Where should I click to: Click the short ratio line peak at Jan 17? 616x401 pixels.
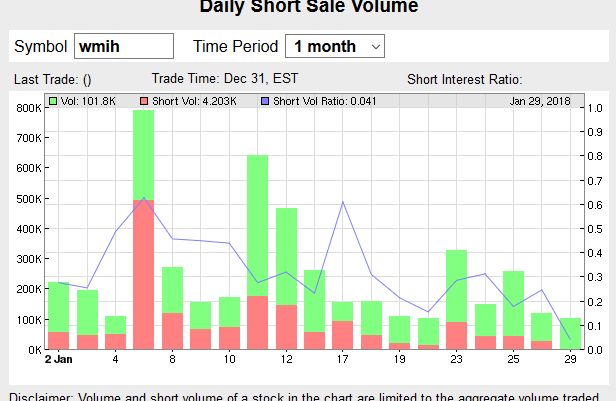tap(343, 202)
